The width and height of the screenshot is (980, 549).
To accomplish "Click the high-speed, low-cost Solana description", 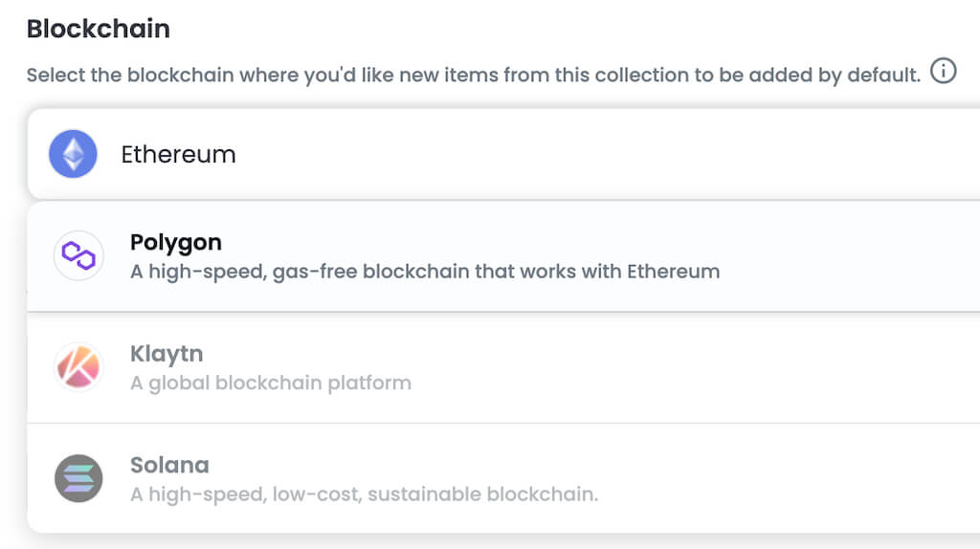I will [364, 495].
